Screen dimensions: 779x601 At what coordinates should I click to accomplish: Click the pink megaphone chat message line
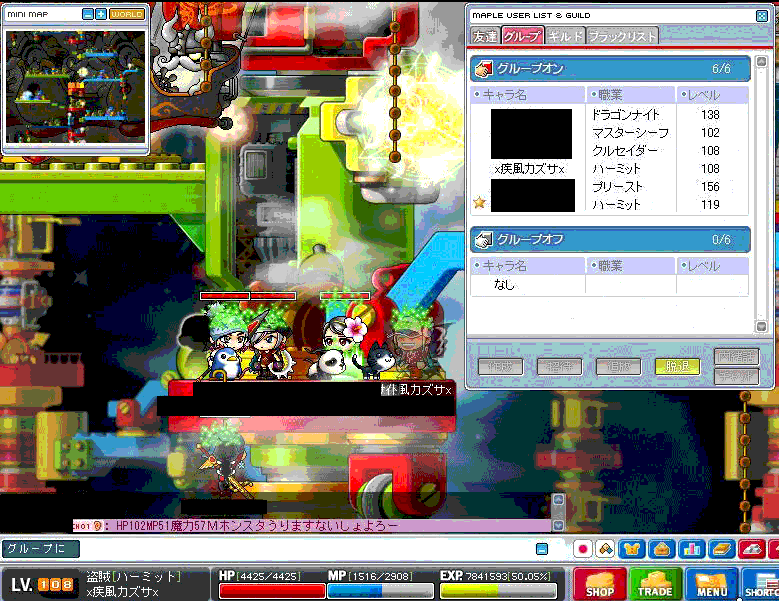tap(312, 526)
